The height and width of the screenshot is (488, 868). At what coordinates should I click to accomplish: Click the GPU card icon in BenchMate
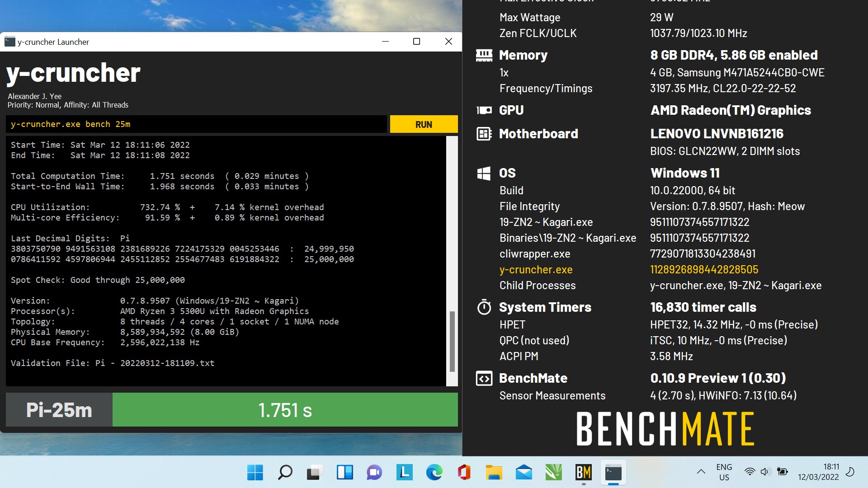(484, 110)
